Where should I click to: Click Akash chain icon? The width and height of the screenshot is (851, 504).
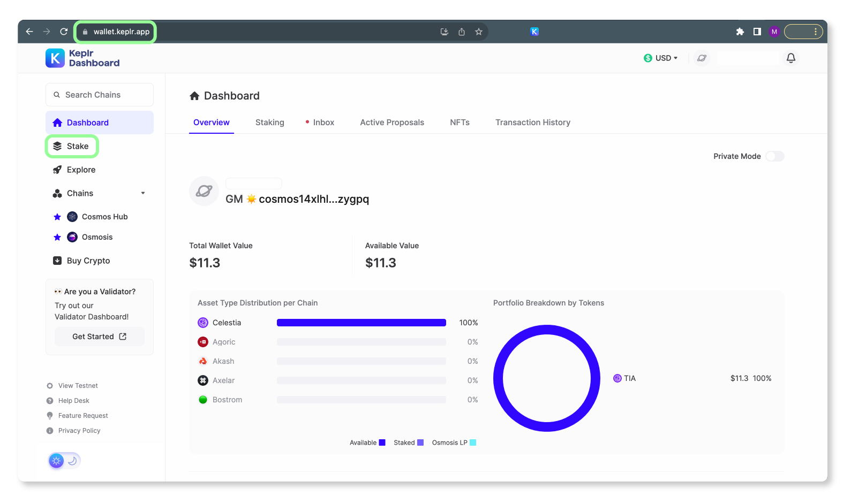(203, 361)
